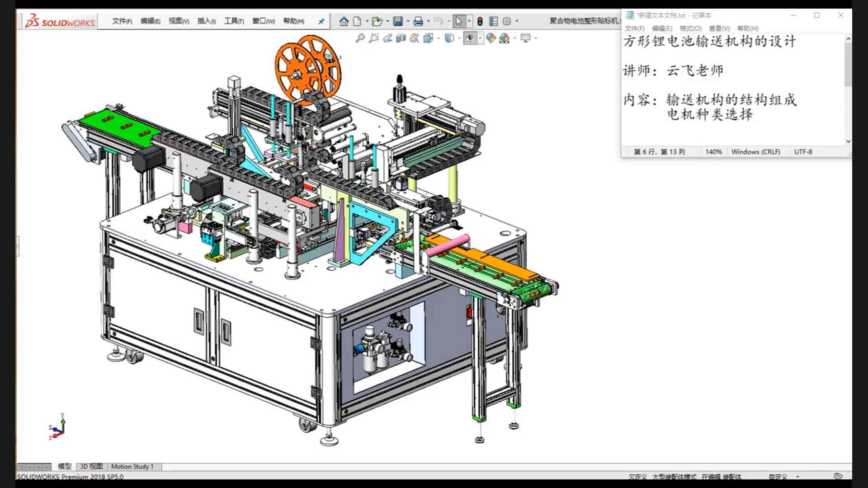Screen dimensions: 868x488
Task: Select the Zoom to Area tool
Action: coord(373,38)
